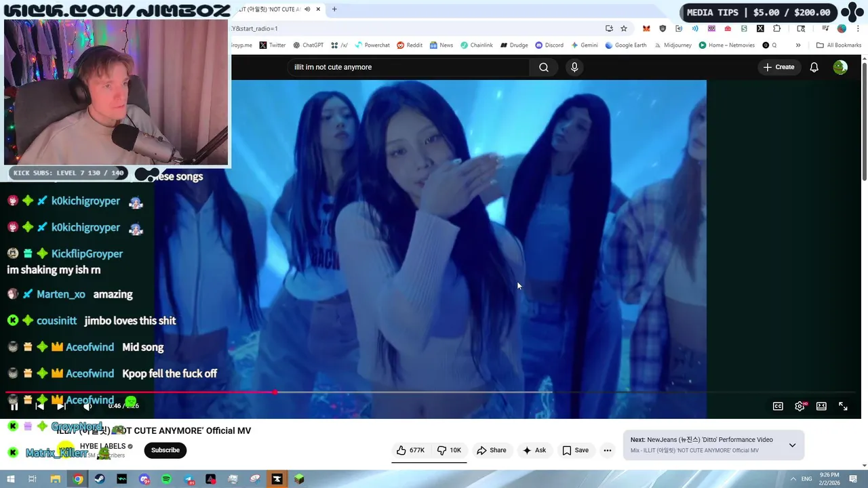This screenshot has height=488, width=868.
Task: Open the Midjourney bookmark
Action: tap(673, 45)
